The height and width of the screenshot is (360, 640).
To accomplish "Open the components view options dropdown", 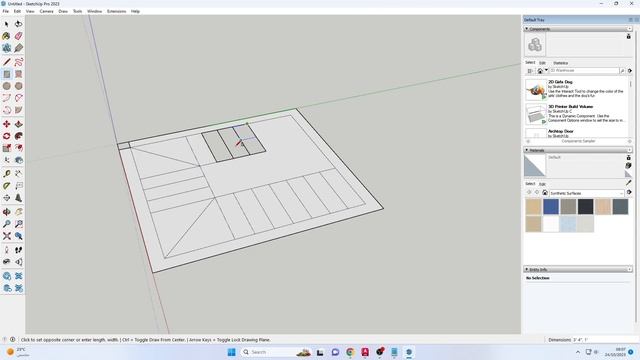I will (x=530, y=71).
